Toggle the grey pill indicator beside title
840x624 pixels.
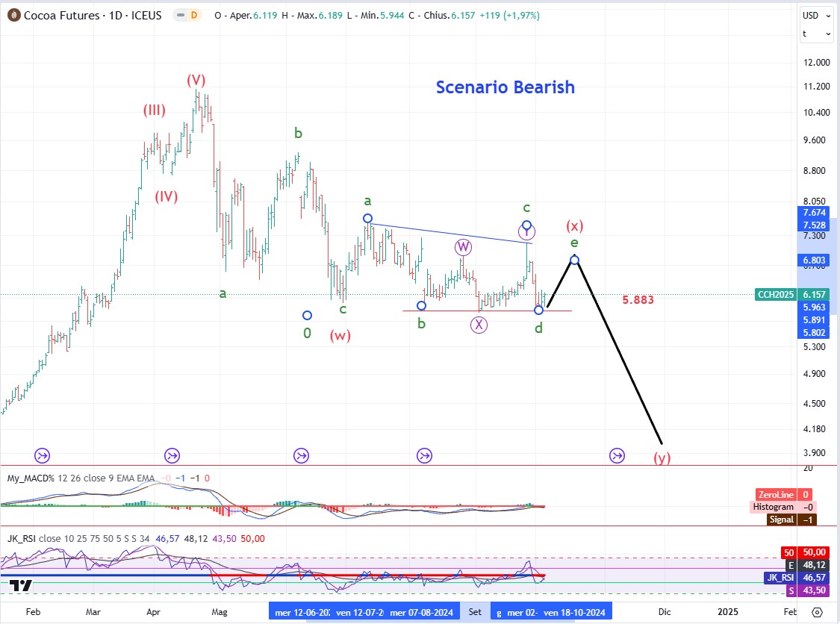(x=181, y=16)
